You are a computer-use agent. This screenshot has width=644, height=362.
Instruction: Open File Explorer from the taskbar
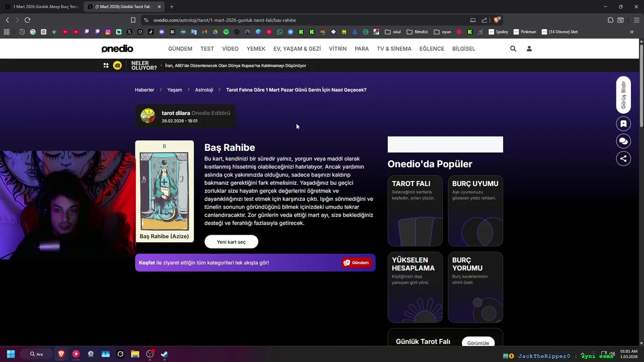tap(135, 354)
